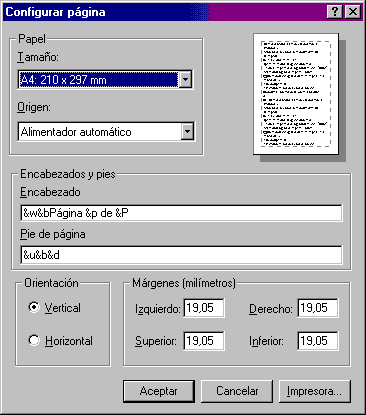Open the Origen dropdown arrow
Image resolution: width=366 pixels, height=415 pixels.
187,132
